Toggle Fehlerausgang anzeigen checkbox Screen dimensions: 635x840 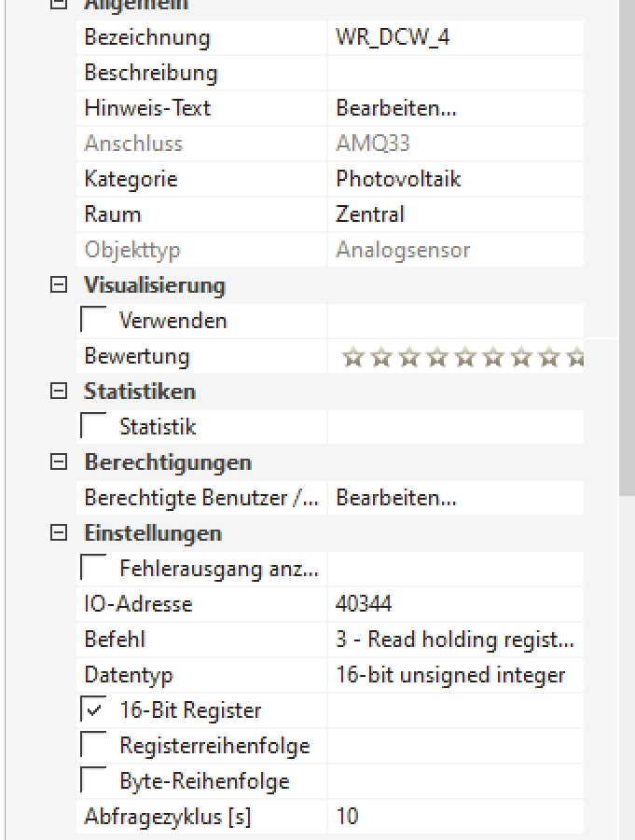pos(94,569)
